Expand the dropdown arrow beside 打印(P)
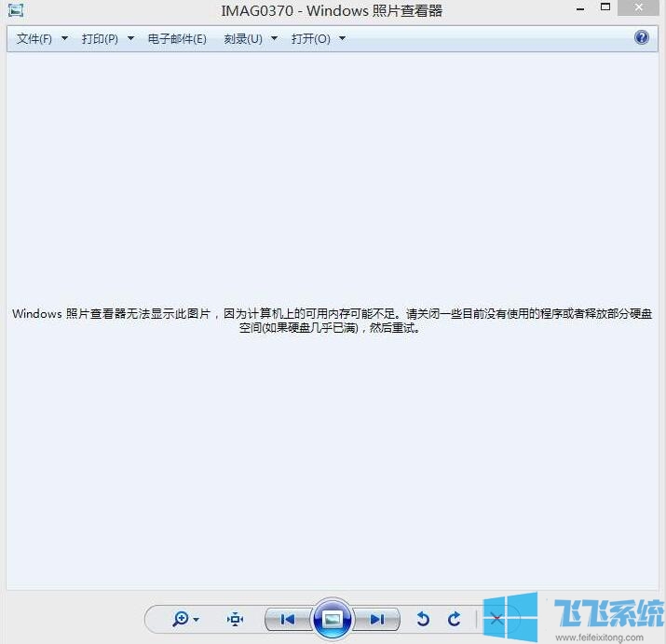Viewport: 666px width, 644px height. coord(130,39)
